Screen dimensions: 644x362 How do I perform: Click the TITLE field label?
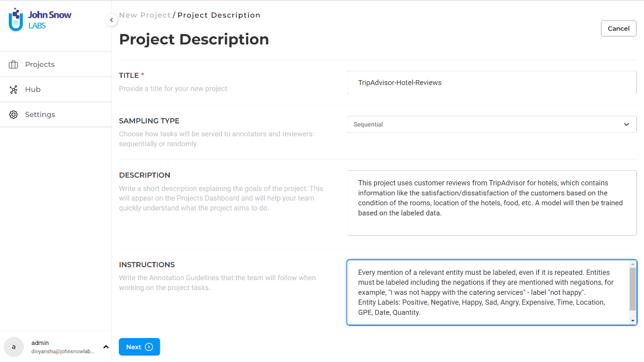(129, 75)
